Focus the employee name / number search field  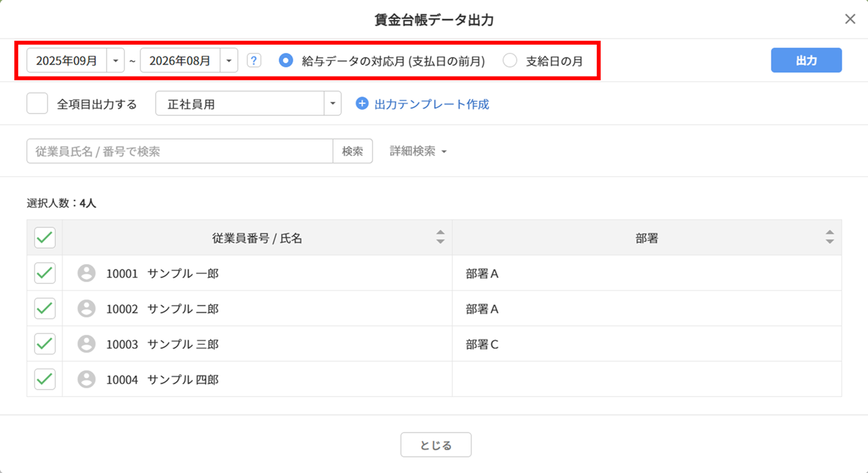click(x=180, y=151)
